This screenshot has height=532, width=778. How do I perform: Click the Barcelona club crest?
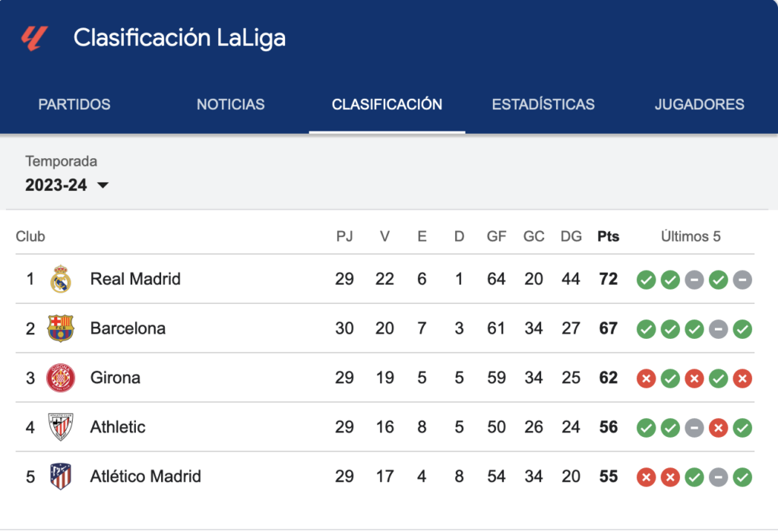coord(61,328)
